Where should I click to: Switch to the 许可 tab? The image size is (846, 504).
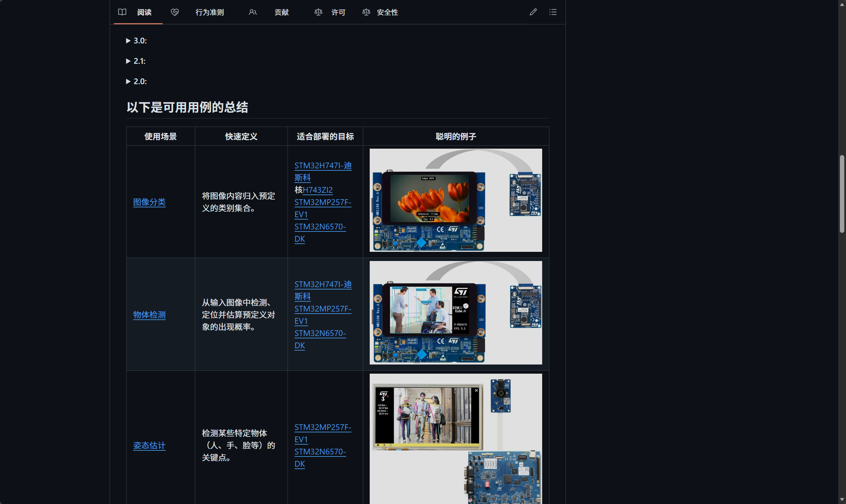338,12
